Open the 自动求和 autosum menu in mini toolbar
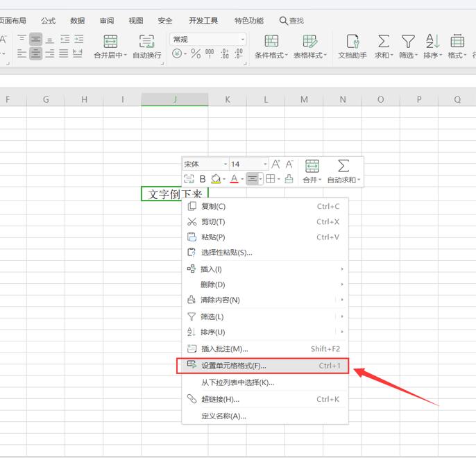Screen dimensions: 476x458 (343, 171)
